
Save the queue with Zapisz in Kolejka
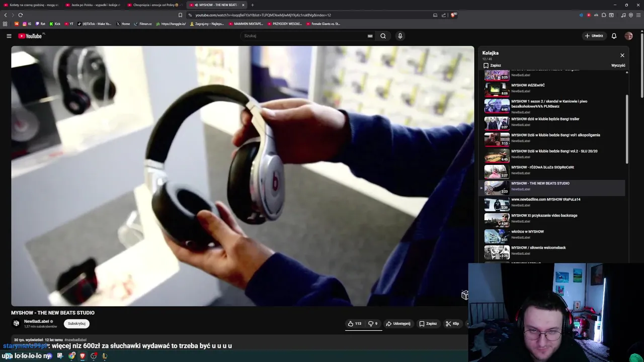[492, 65]
